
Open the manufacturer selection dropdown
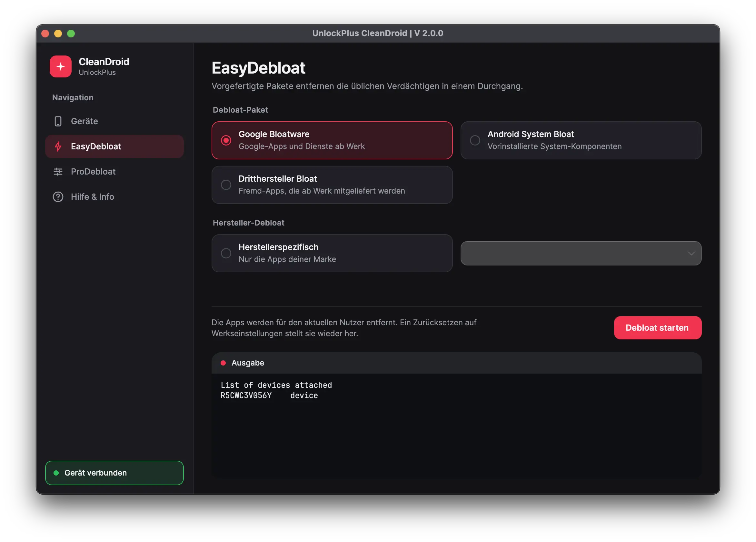click(x=581, y=253)
